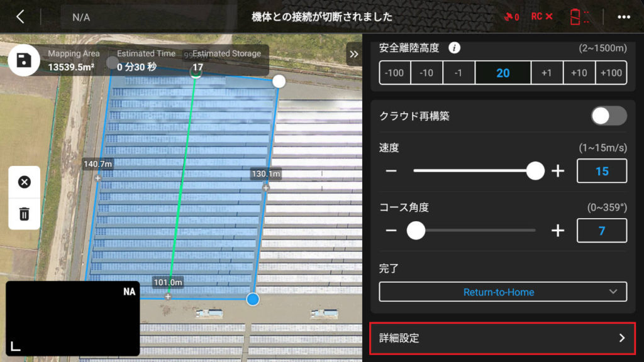
Task: Collapse the stats bar with the double-chevron button
Action: click(353, 54)
